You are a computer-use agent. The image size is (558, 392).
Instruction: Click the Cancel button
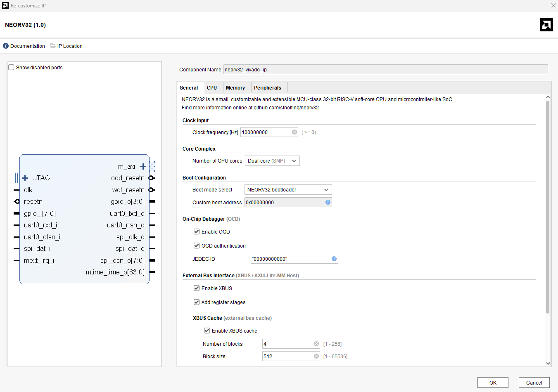[x=534, y=383]
